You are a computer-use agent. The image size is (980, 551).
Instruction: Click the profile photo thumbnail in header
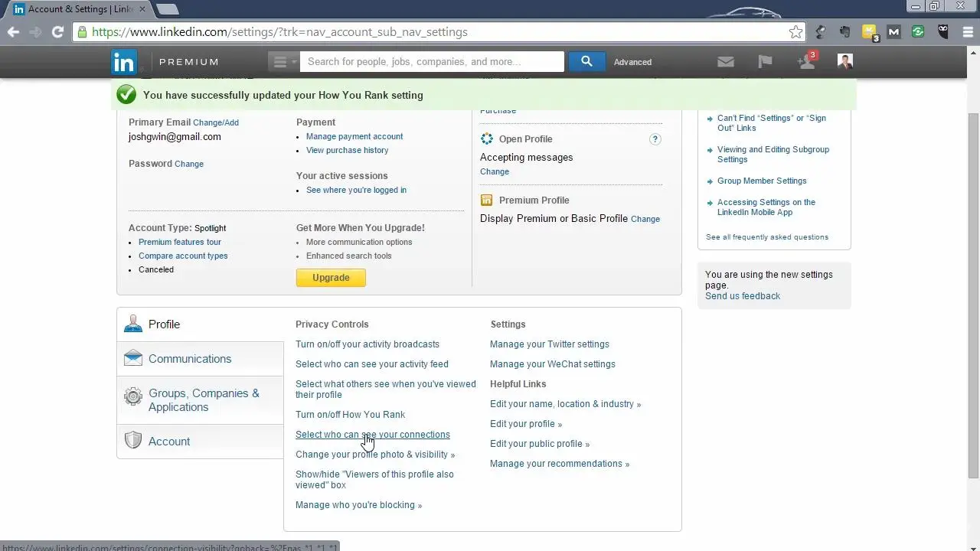click(845, 62)
